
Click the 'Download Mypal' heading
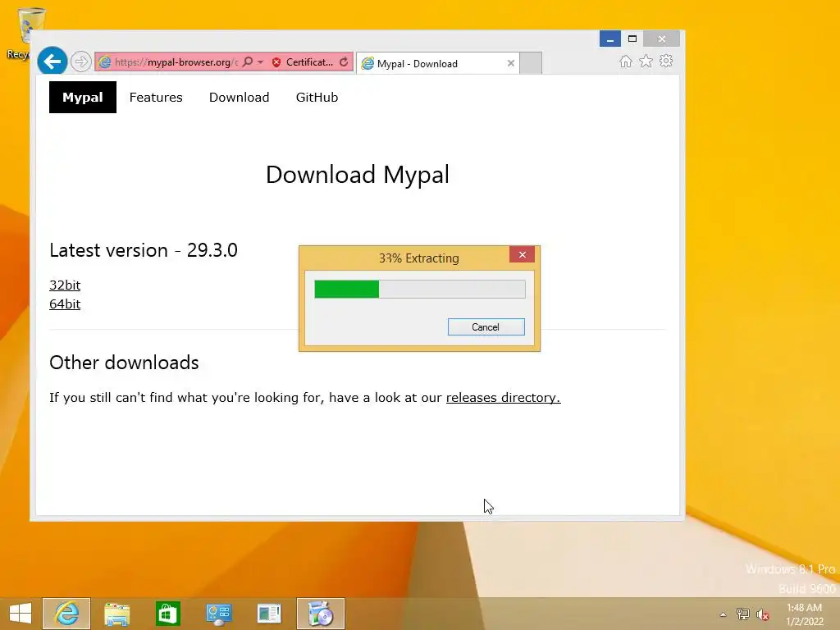358,175
